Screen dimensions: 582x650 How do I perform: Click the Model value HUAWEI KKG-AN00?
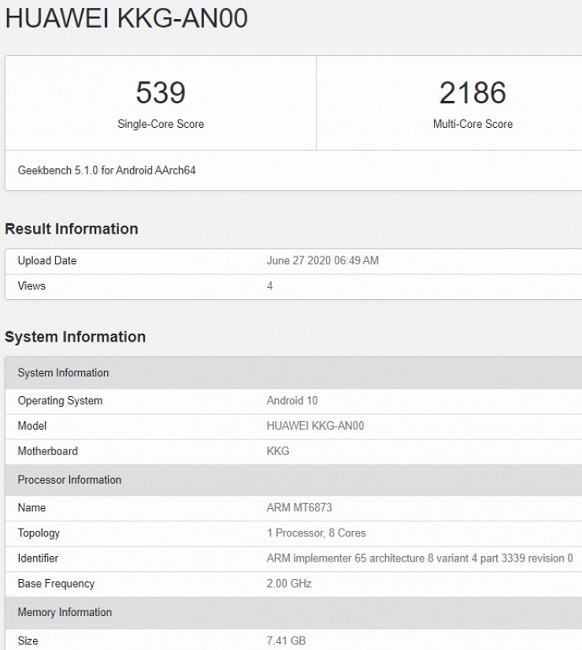(315, 426)
